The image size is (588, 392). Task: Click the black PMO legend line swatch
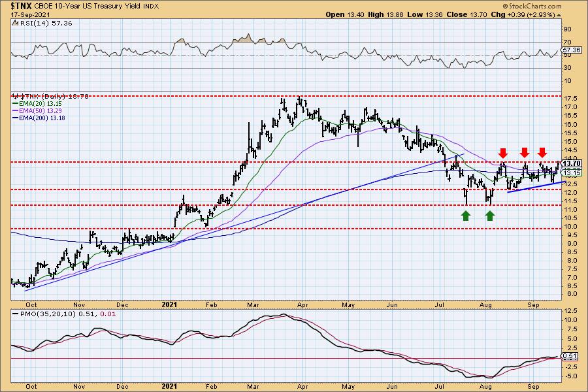click(16, 314)
